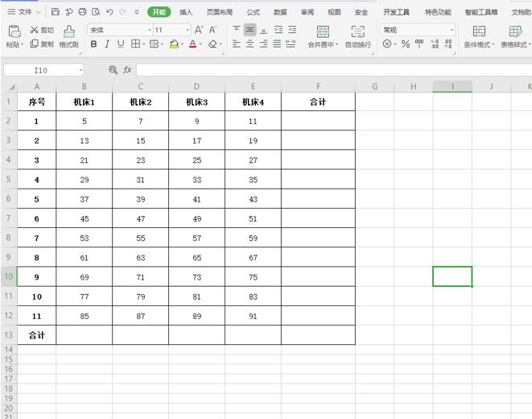532x419 pixels.
Task: Toggle Auto Wrap (自动换行)
Action: click(358, 36)
